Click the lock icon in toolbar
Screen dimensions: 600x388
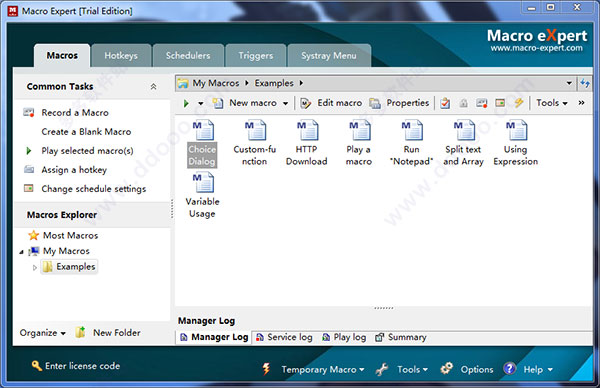pyautogui.click(x=463, y=103)
